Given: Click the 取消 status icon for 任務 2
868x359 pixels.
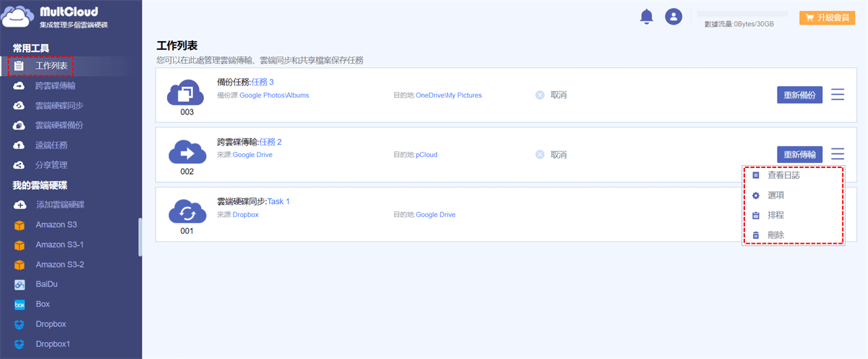Looking at the screenshot, I should (540, 155).
